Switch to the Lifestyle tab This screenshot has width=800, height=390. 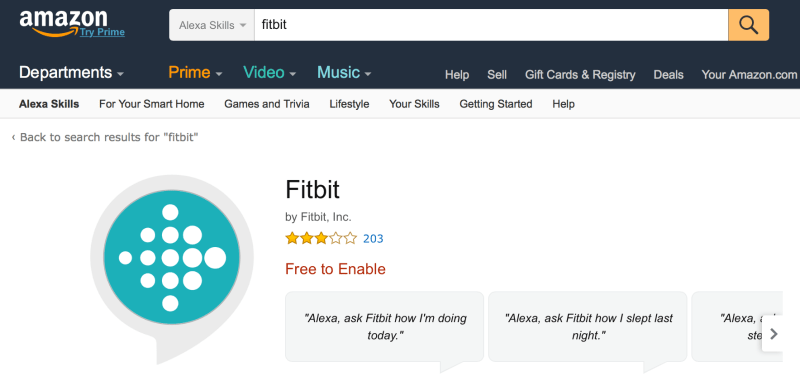349,104
